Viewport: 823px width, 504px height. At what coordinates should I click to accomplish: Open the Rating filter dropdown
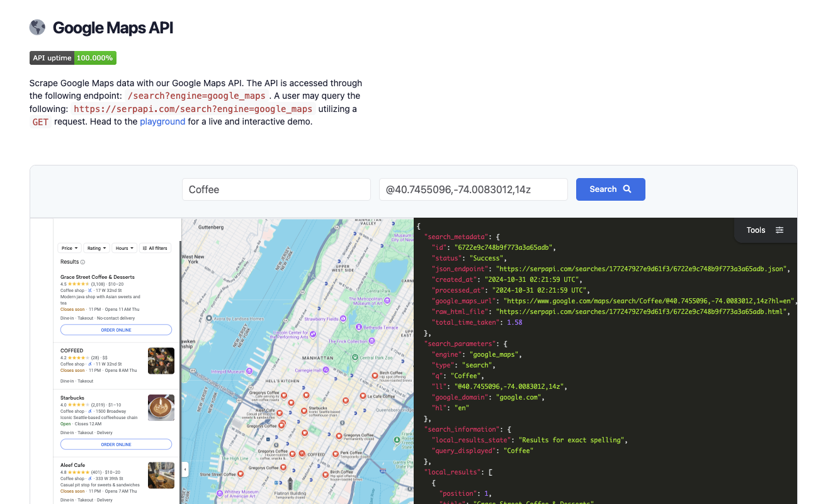(96, 248)
